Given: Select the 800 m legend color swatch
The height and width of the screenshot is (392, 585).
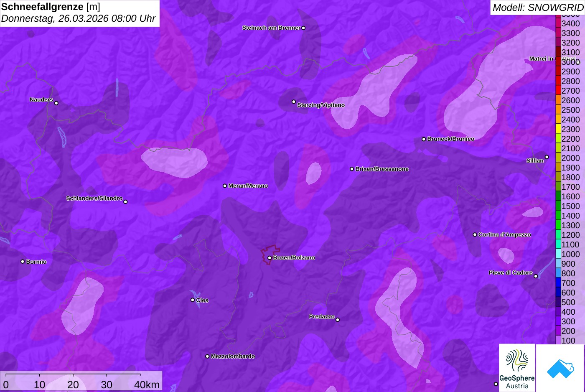Looking at the screenshot, I should point(558,273).
